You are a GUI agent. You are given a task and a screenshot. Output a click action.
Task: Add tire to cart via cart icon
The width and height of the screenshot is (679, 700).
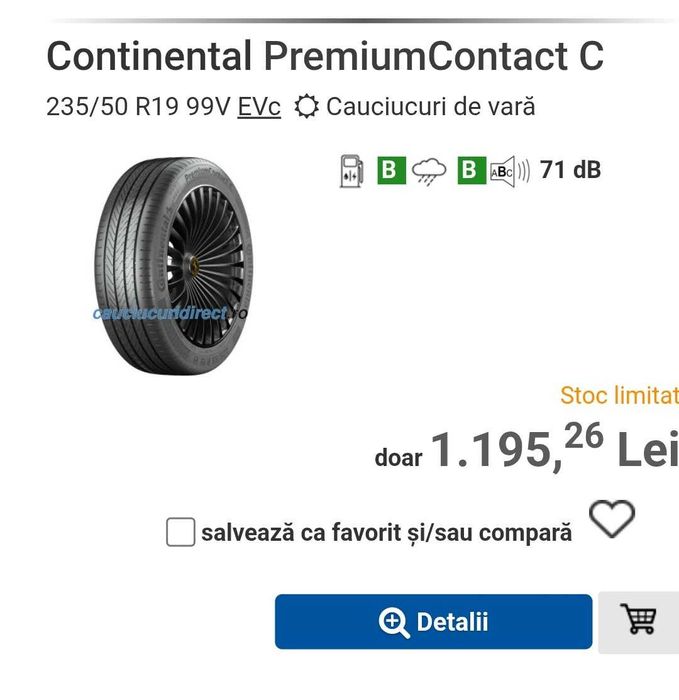(638, 620)
